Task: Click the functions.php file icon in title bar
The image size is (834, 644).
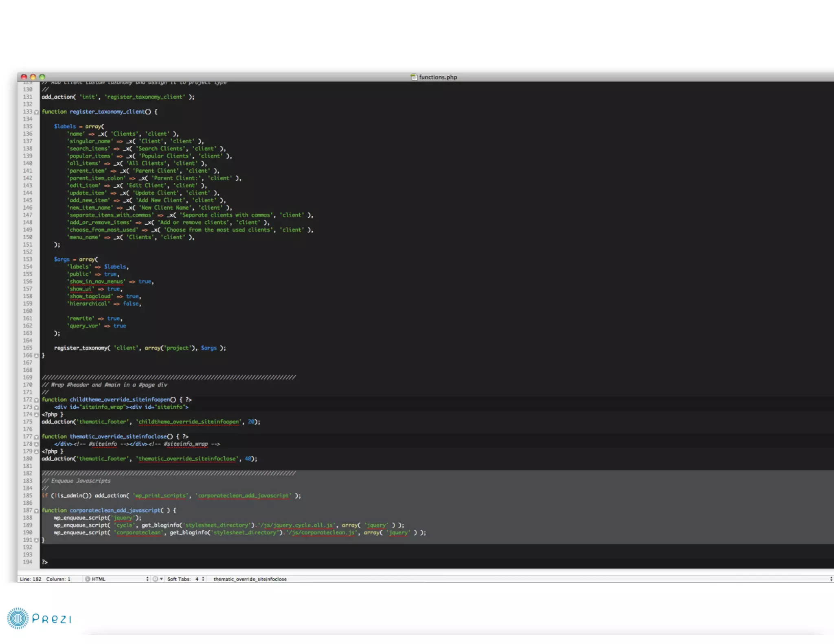Action: (414, 77)
